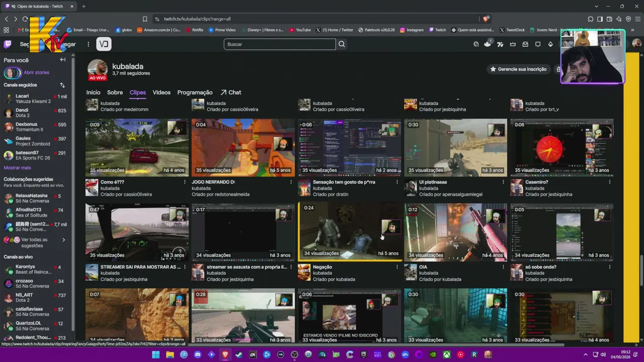The height and width of the screenshot is (362, 644).
Task: Open 'Abrir stories' link
Action: 36,72
